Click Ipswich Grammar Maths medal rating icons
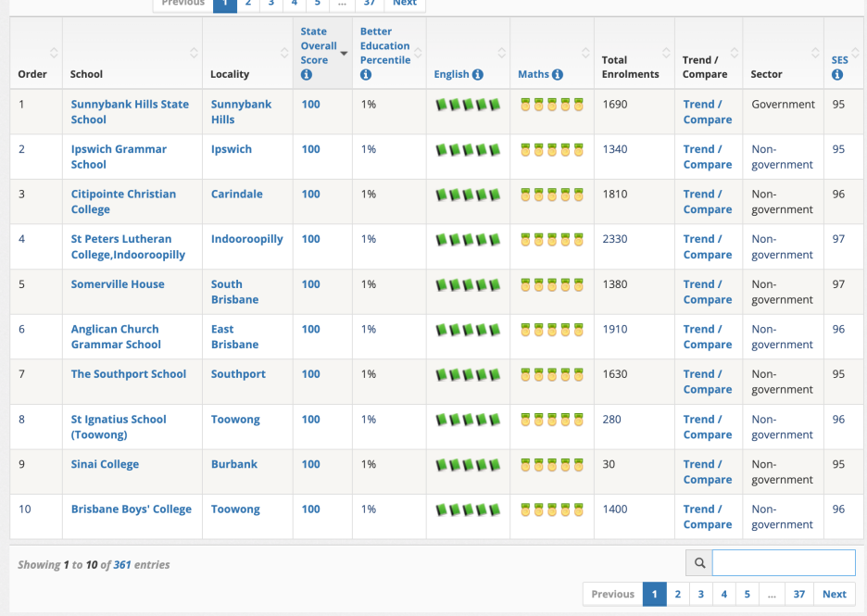This screenshot has height=616, width=867. click(552, 150)
